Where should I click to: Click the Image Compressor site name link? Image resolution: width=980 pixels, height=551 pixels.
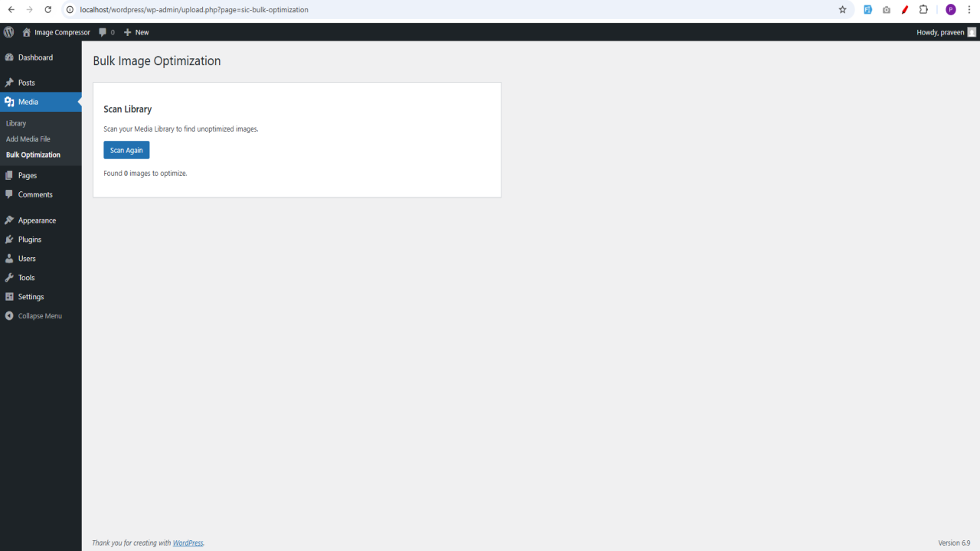point(62,32)
